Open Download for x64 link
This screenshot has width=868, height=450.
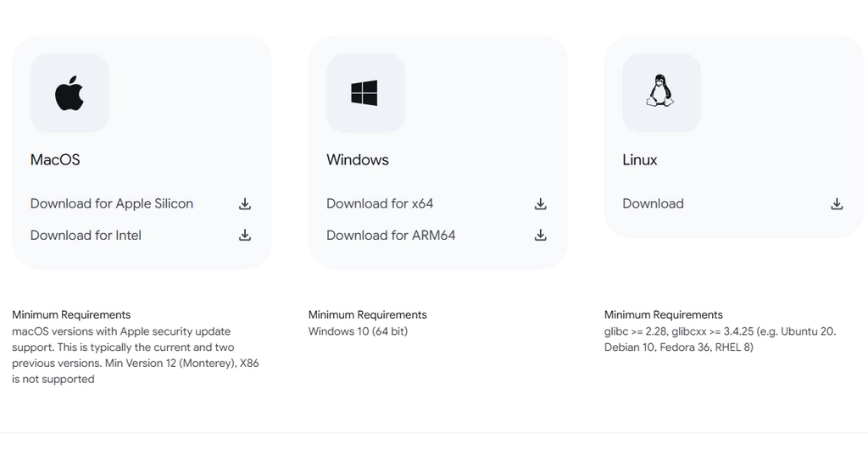[x=380, y=203]
